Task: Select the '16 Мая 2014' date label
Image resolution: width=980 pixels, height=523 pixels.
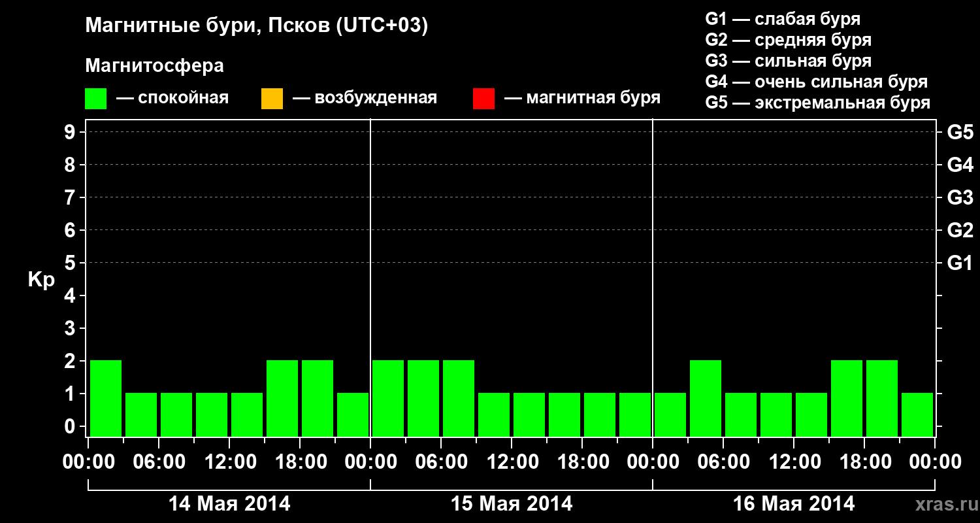Action: [794, 504]
